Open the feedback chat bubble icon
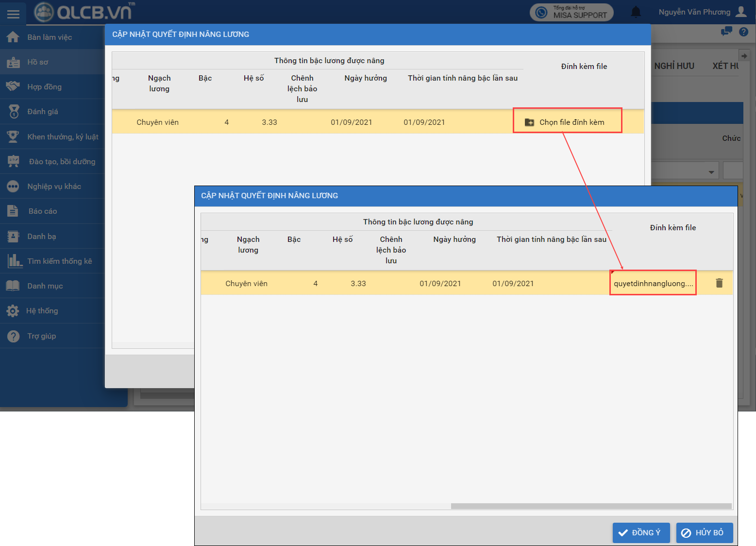This screenshot has height=546, width=756. tap(726, 32)
